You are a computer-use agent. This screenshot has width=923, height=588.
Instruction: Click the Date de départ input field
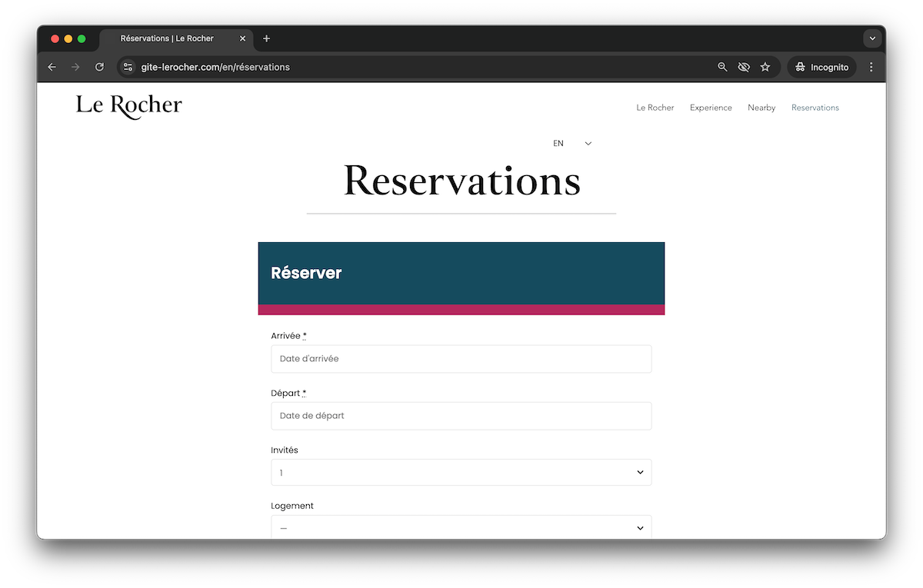[461, 416]
